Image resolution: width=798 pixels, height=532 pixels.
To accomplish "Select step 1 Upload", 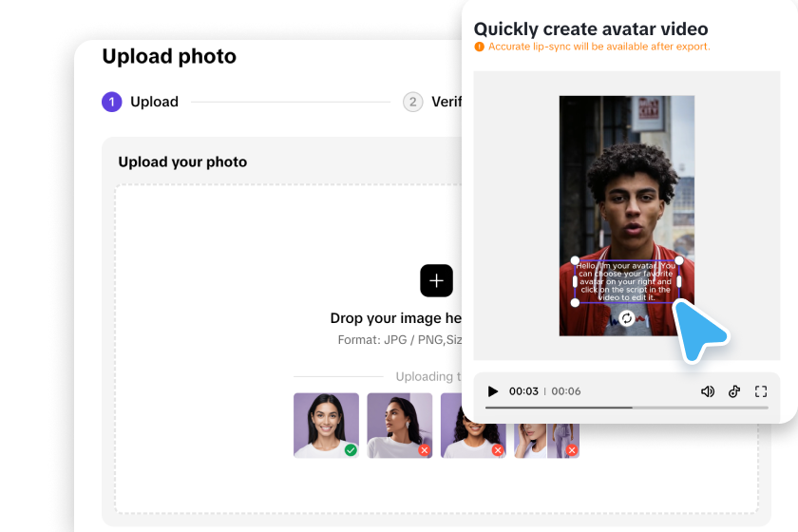I will pos(140,102).
